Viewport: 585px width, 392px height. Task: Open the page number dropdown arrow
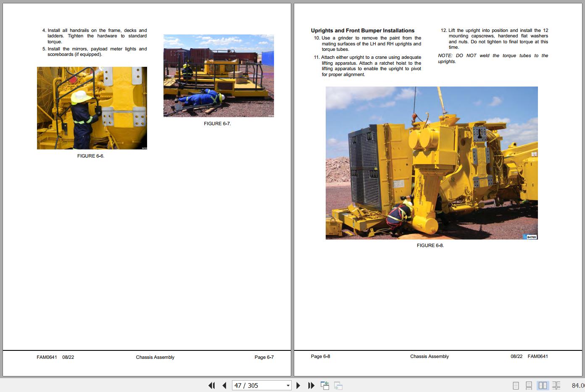pyautogui.click(x=288, y=386)
